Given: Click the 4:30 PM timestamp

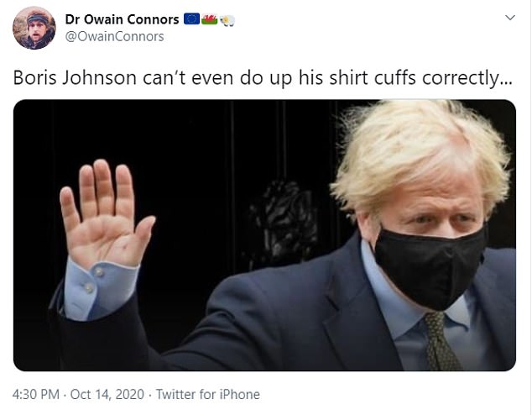Looking at the screenshot, I should coord(35,394).
